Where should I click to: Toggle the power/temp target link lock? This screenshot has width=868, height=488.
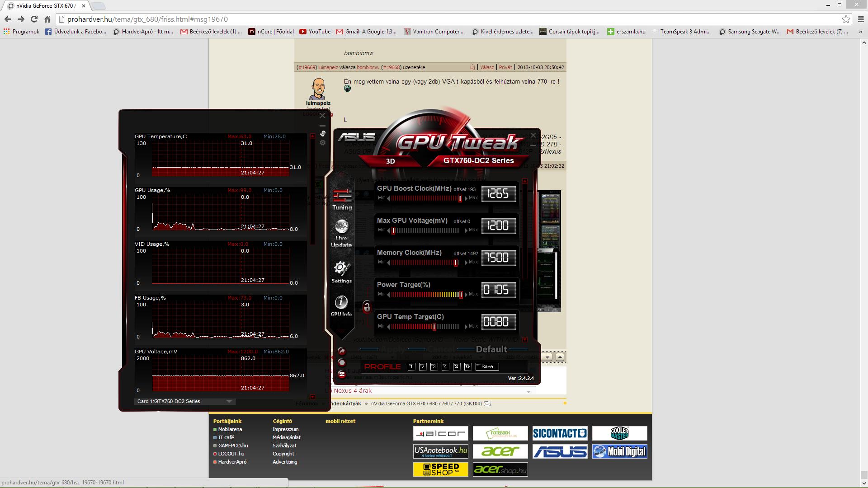pos(367,308)
